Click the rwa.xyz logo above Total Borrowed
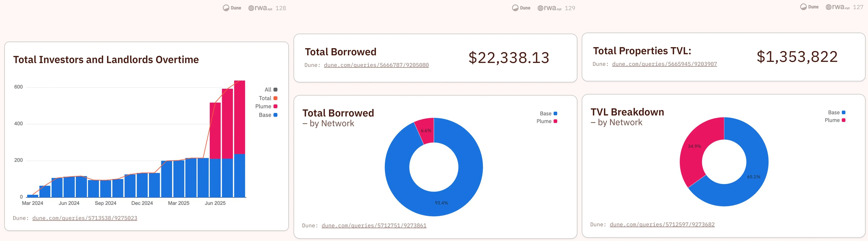The height and width of the screenshot is (241, 868). [x=549, y=8]
